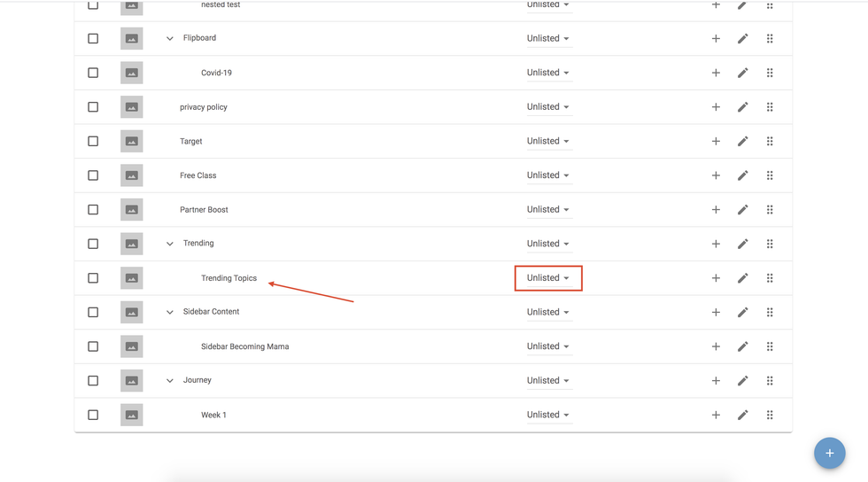The height and width of the screenshot is (482, 868).
Task: Click the Partner Boost section name
Action: [204, 210]
